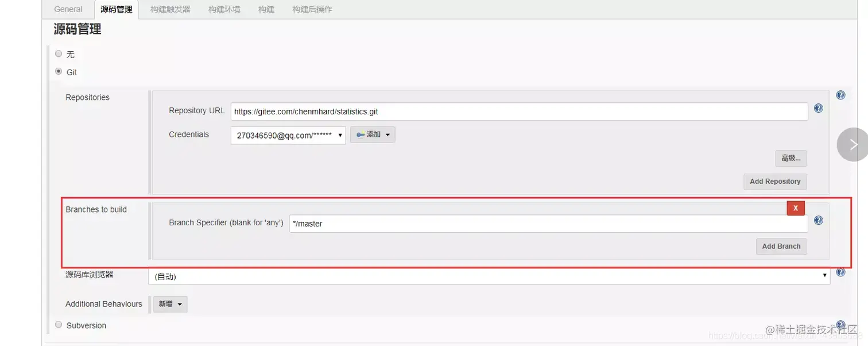
Task: Click the Add Branch button
Action: pos(781,247)
